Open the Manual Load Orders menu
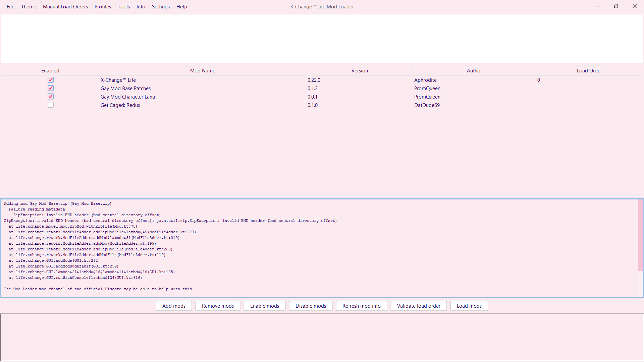Image resolution: width=644 pixels, height=362 pixels. coord(65,6)
